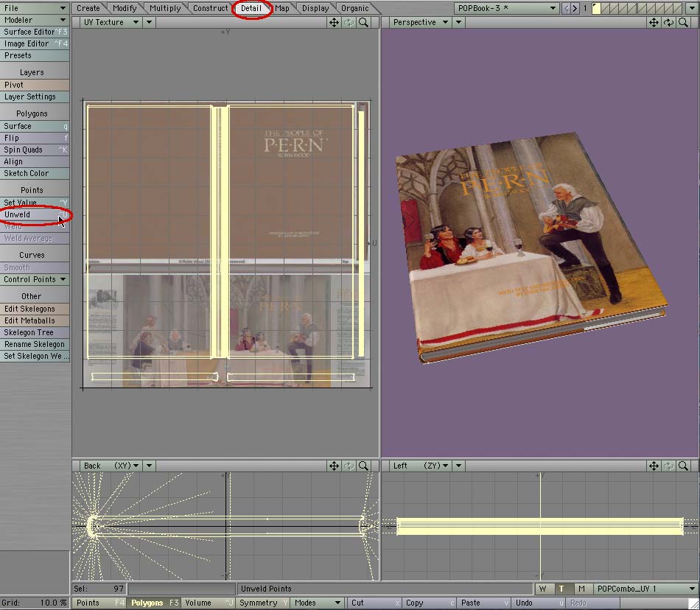
Task: Open the File dropdown menu
Action: pos(35,8)
